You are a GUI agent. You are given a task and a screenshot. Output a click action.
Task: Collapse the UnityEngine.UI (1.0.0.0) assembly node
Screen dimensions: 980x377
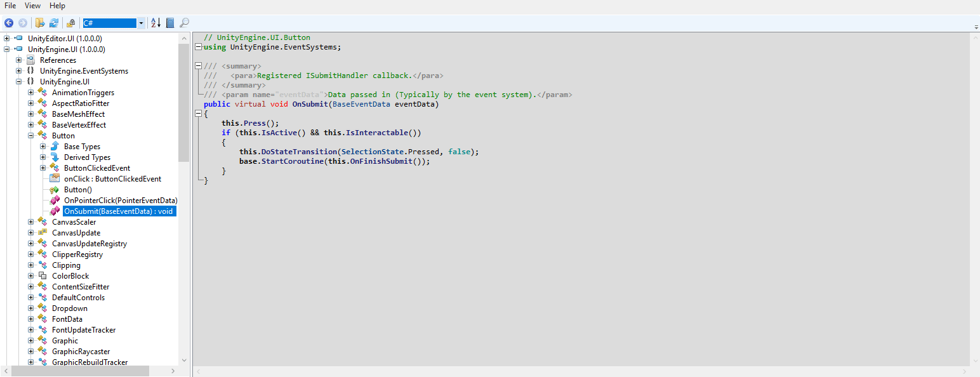click(x=6, y=50)
